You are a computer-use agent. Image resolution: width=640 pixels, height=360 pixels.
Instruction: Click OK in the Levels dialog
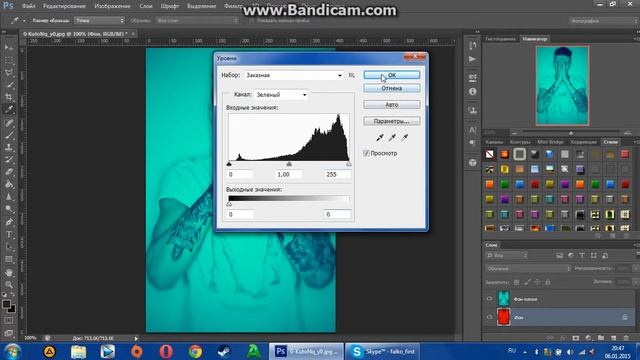[x=391, y=75]
